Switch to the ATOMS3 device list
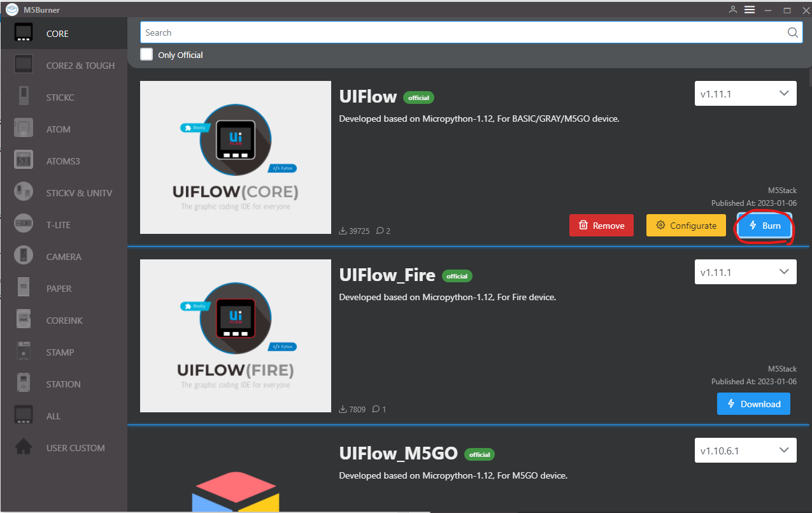 (64, 161)
